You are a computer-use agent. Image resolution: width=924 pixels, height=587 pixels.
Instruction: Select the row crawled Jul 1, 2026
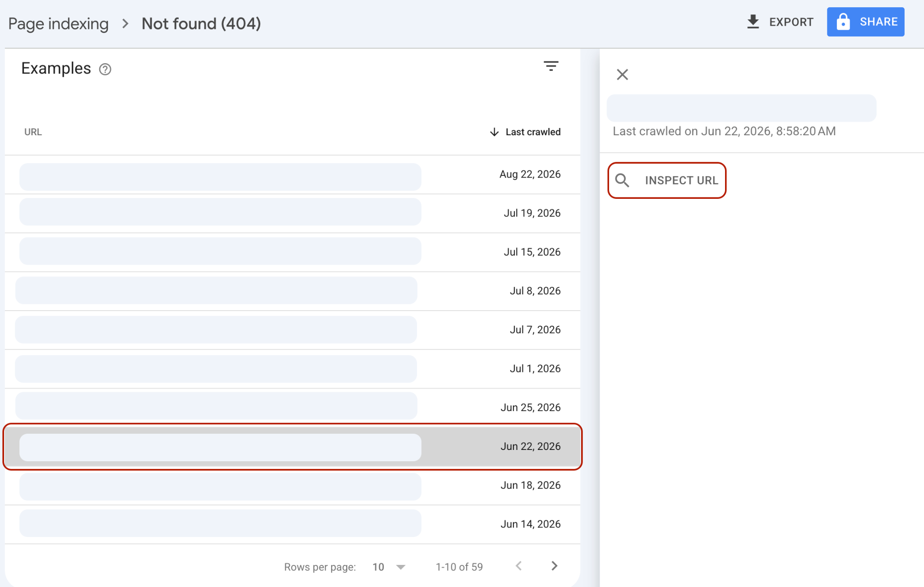[x=292, y=369]
